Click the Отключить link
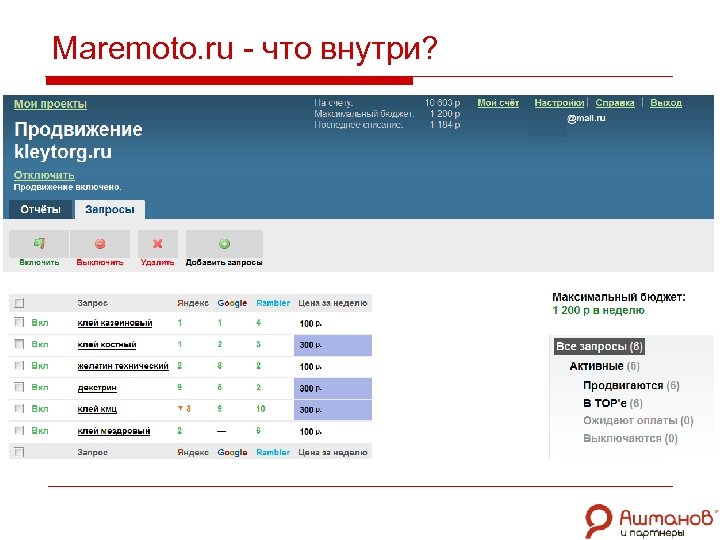 click(x=44, y=175)
